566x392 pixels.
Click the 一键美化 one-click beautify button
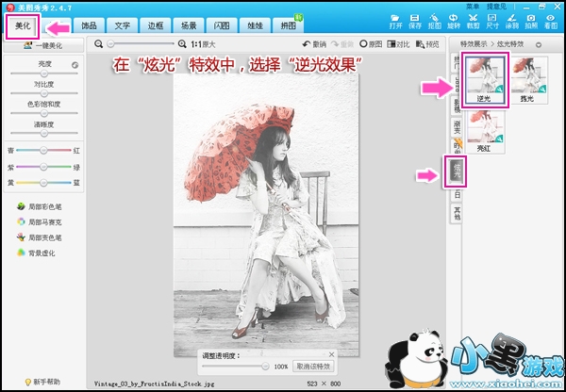42,44
